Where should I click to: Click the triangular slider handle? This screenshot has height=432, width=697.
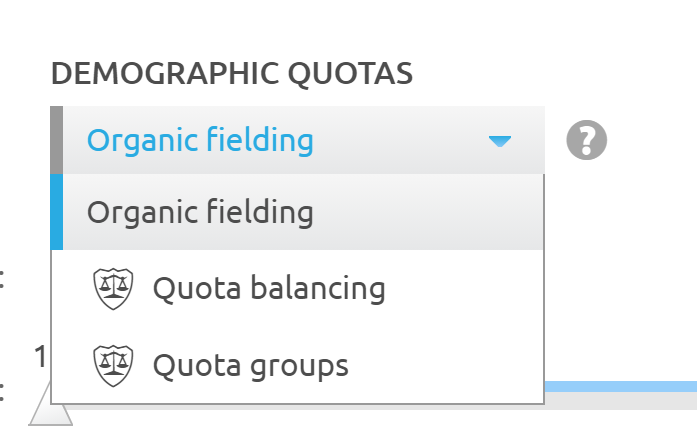pyautogui.click(x=50, y=412)
